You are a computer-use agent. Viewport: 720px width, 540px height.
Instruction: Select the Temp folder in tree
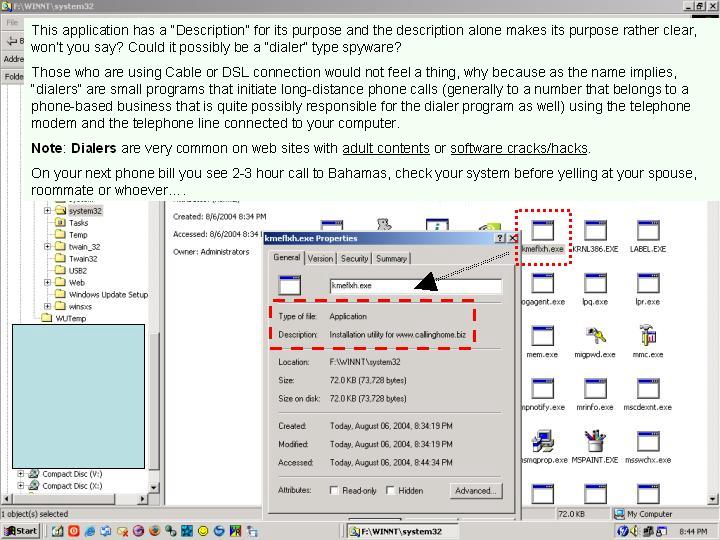78,235
